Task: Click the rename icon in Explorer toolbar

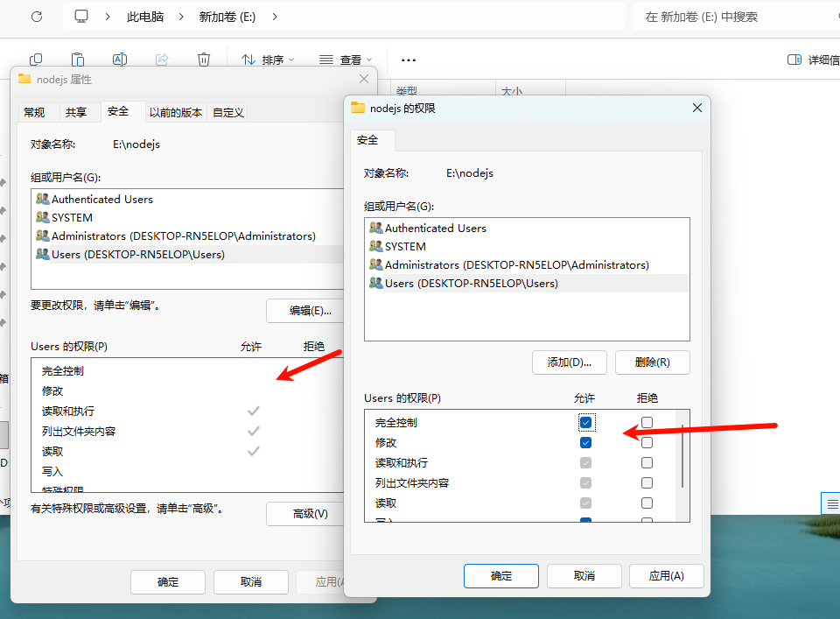Action: 120,60
